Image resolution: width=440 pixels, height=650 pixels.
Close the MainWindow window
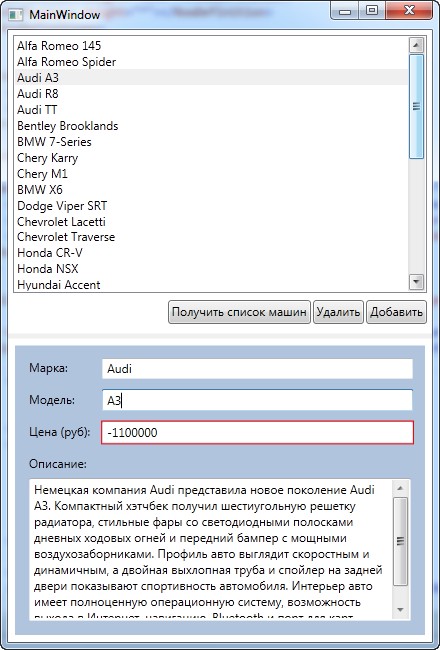tap(408, 11)
